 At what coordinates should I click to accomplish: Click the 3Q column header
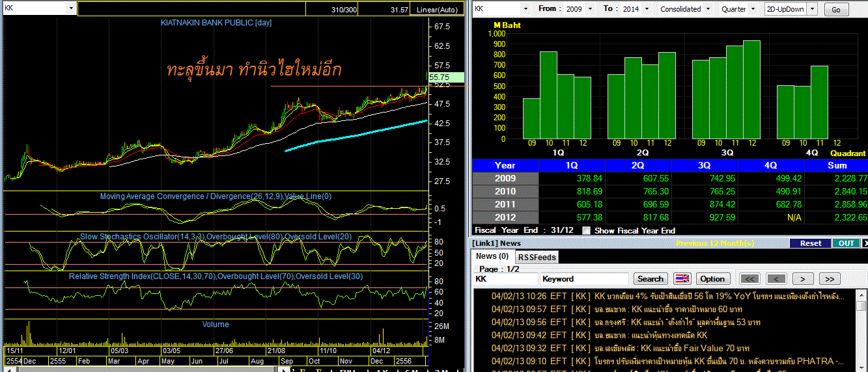705,165
